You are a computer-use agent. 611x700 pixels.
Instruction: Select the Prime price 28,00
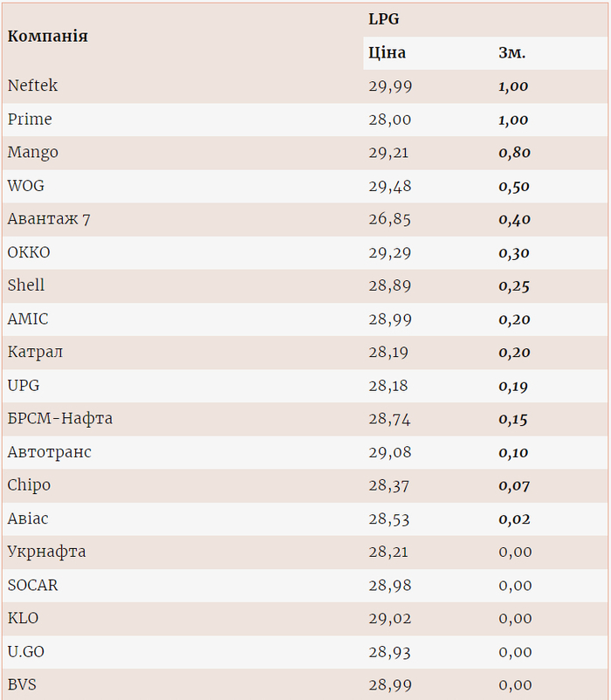pos(389,120)
